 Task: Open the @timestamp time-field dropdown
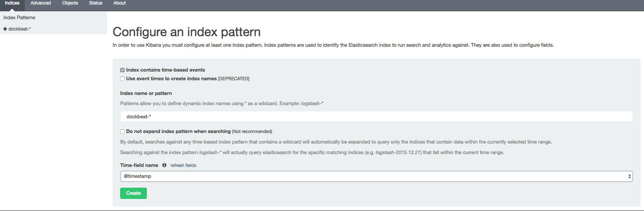point(376,176)
